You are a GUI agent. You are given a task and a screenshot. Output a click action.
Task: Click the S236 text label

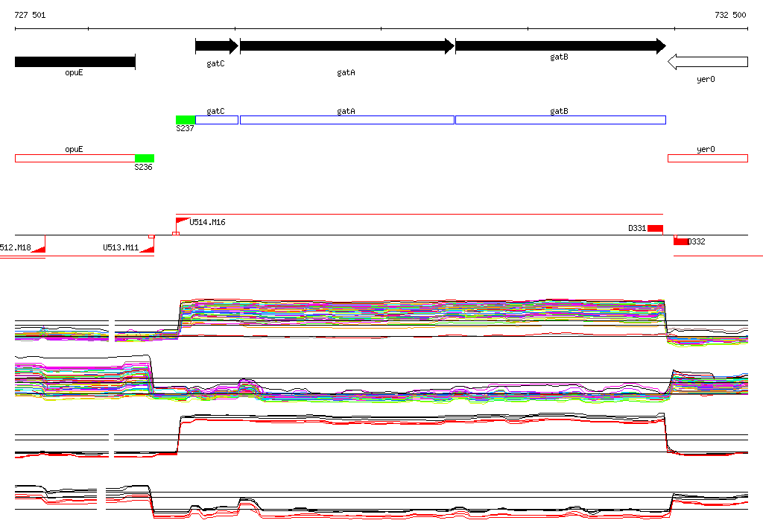[x=144, y=167]
